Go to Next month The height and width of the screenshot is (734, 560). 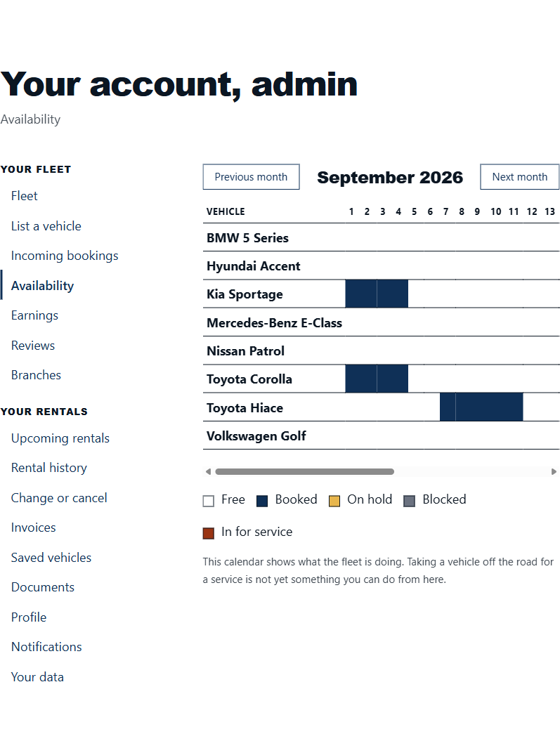[x=520, y=176]
